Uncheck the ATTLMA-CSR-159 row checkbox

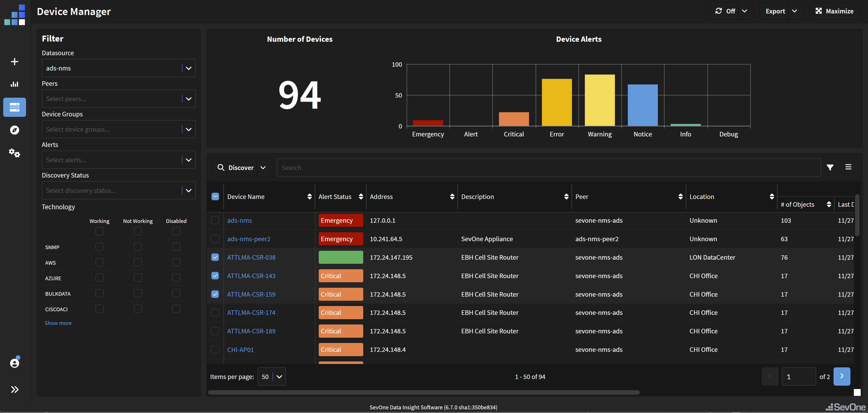[215, 294]
